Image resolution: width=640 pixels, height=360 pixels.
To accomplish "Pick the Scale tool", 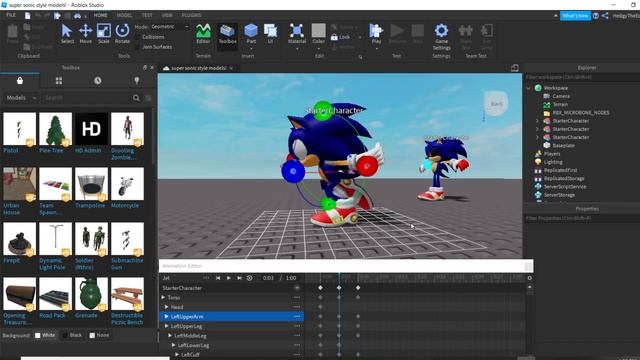I will 104,33.
